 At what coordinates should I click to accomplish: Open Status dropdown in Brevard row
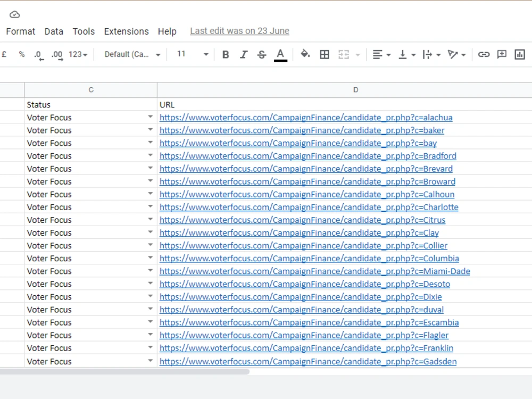151,168
